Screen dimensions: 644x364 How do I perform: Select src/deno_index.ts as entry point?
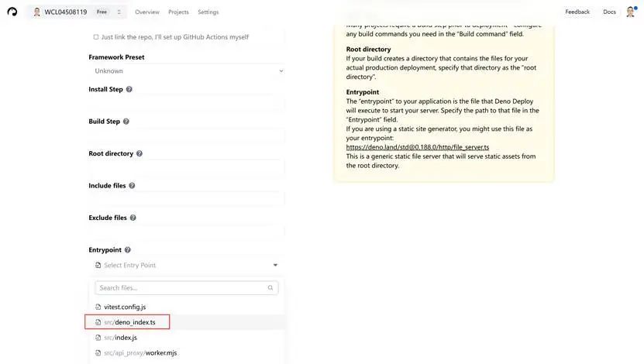[x=128, y=322]
